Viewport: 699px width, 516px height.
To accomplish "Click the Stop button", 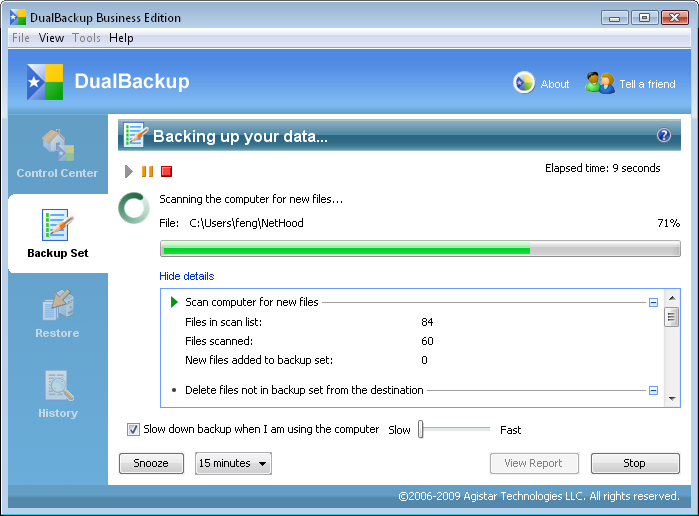I will 635,463.
